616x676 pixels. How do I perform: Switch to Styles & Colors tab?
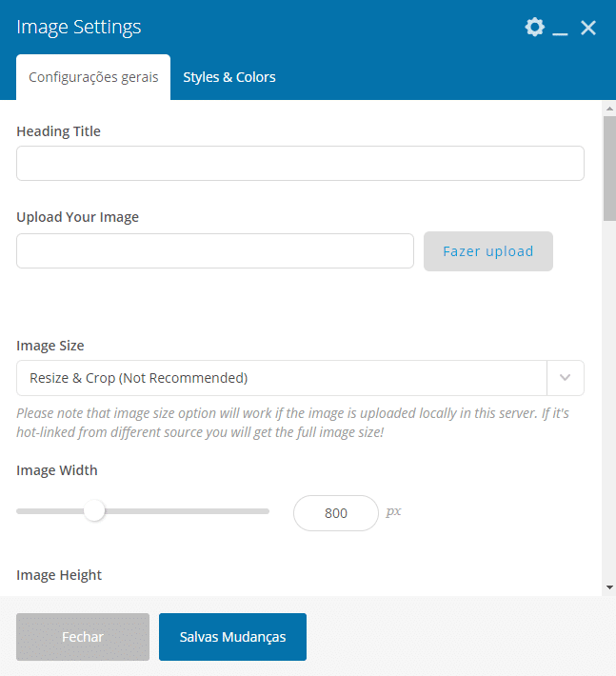[229, 77]
